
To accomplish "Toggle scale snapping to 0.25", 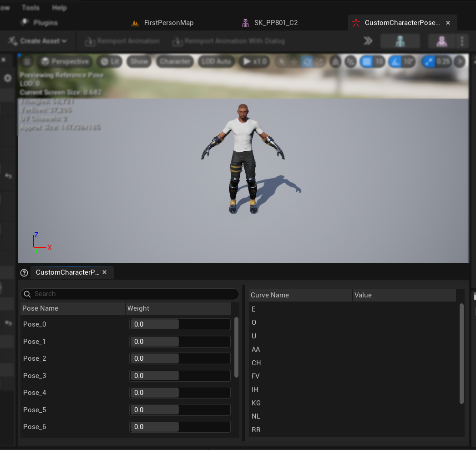I will pyautogui.click(x=443, y=61).
